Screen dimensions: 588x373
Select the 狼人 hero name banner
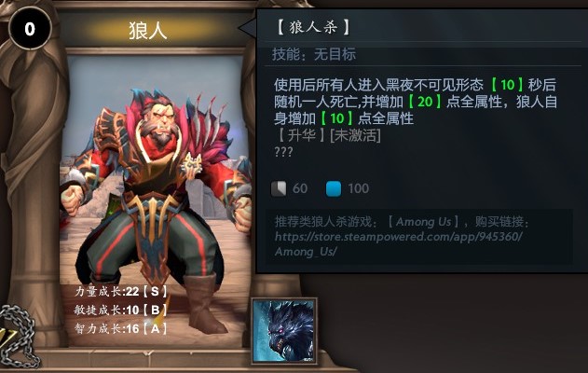148,30
